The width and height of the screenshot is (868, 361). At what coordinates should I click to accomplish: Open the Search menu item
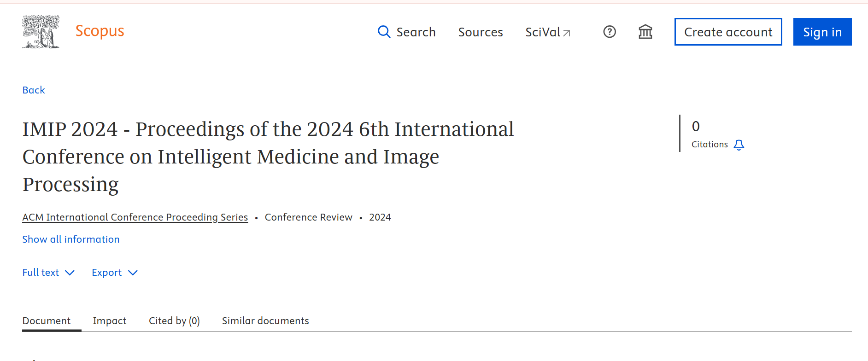click(x=416, y=32)
